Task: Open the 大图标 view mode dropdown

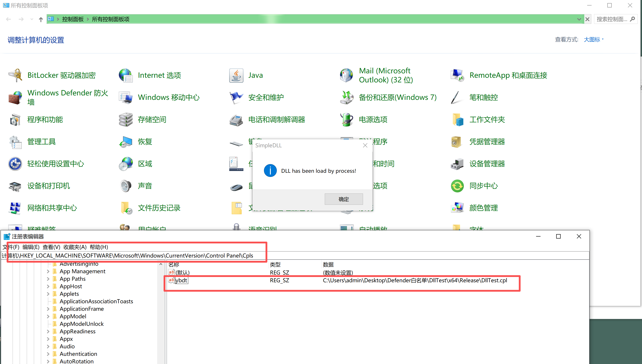Action: click(x=593, y=40)
